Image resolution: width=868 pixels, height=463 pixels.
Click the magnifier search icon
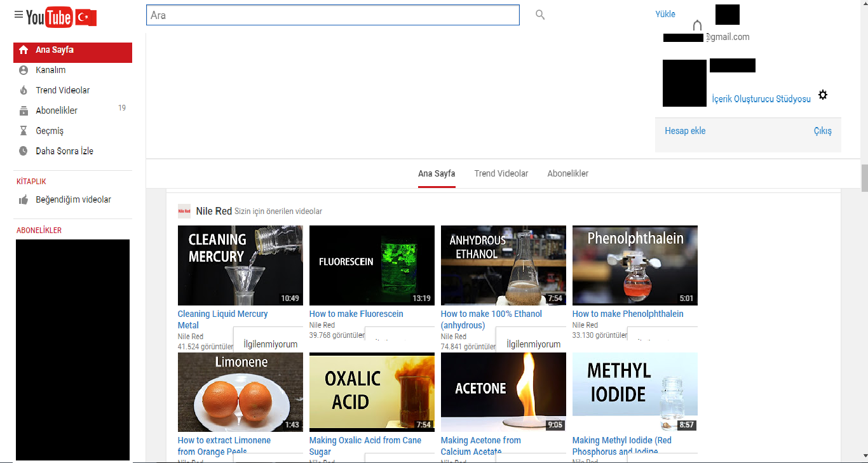click(540, 15)
